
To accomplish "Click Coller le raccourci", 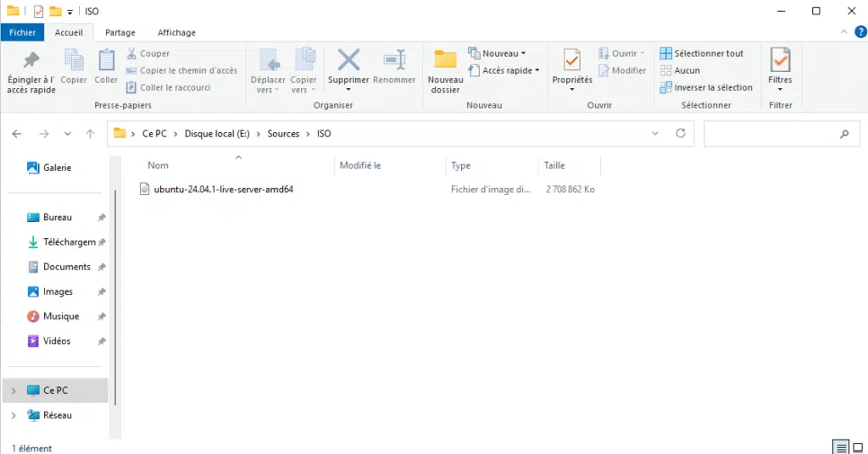I will [x=169, y=87].
